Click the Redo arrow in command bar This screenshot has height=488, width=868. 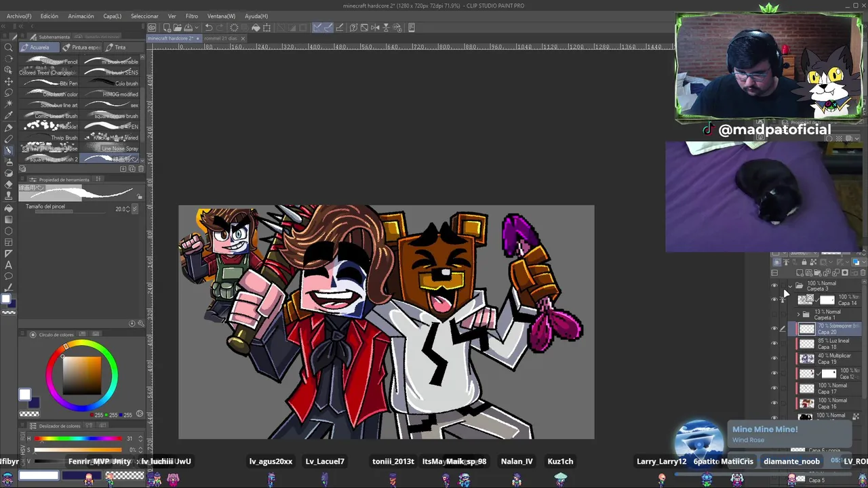[220, 28]
